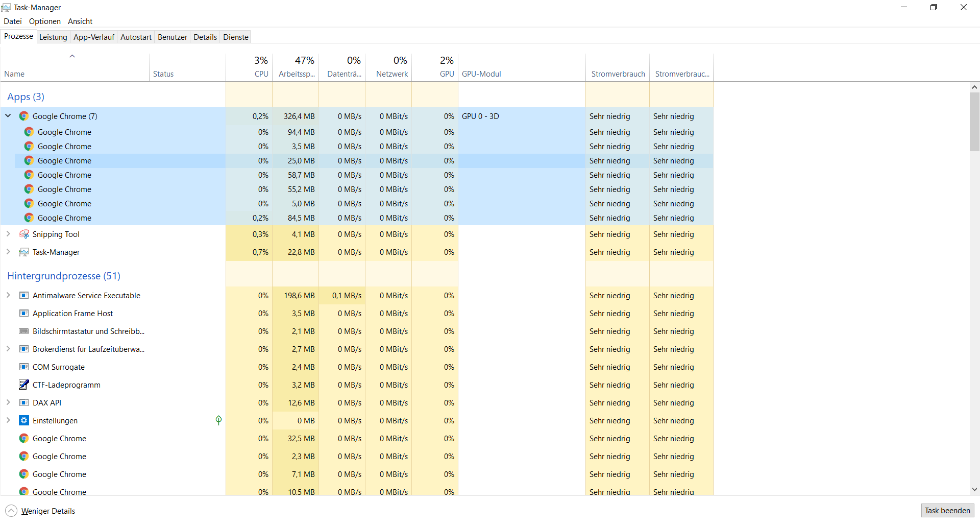Switch to the Autostart tab
The width and height of the screenshot is (980, 526).
[x=136, y=37]
